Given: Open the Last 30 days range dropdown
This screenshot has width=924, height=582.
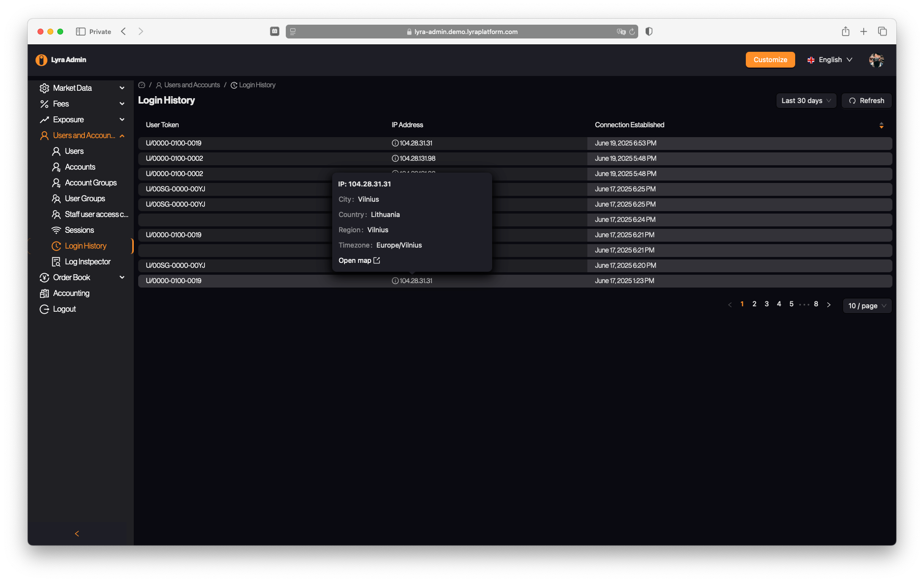Looking at the screenshot, I should 806,101.
